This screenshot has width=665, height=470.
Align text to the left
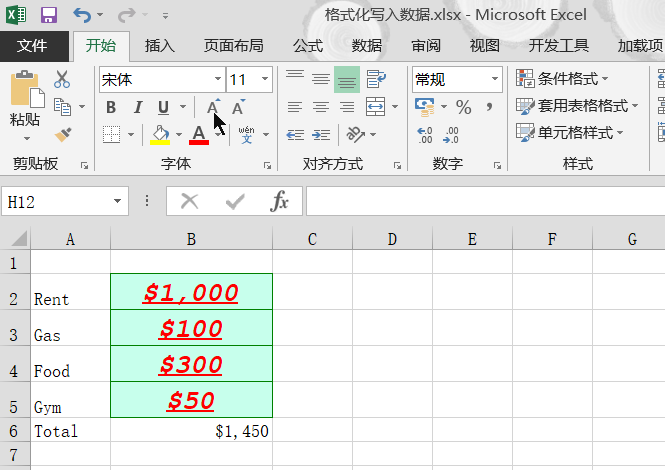point(295,107)
